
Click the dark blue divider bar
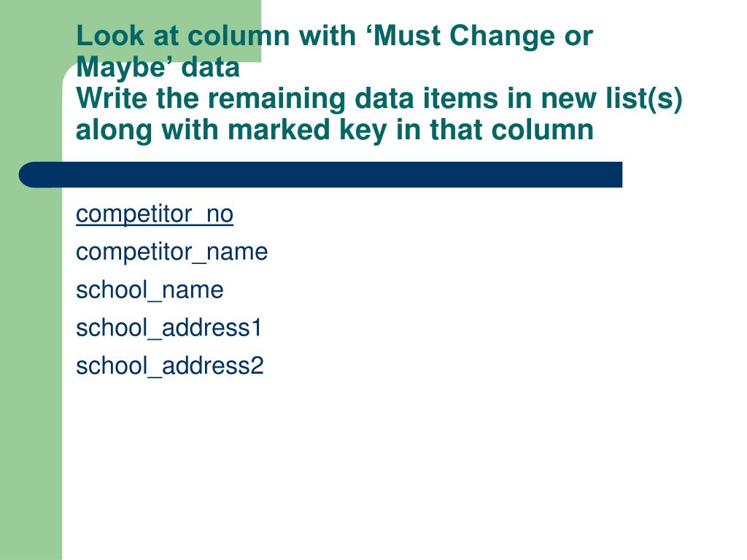point(320,175)
